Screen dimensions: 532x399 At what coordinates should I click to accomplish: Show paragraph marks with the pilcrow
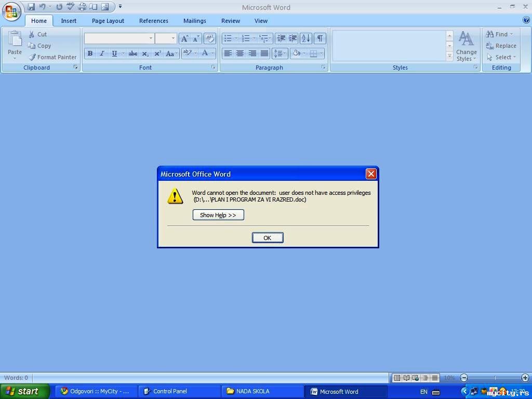click(x=320, y=38)
